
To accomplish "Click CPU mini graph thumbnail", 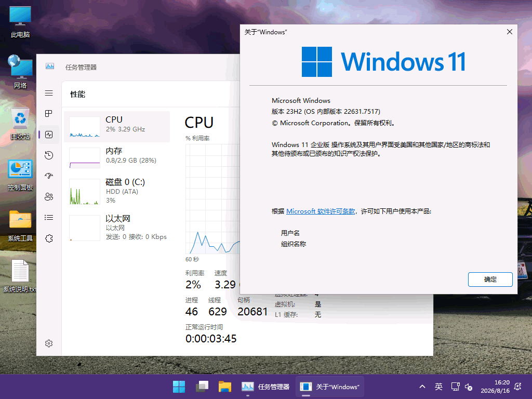I will click(x=85, y=127).
